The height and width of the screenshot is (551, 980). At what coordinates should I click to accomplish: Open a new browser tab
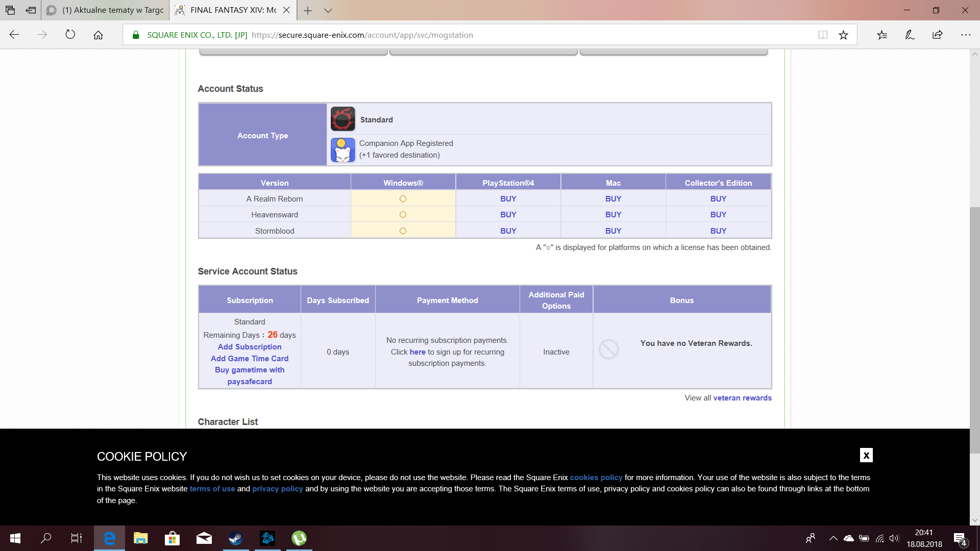tap(308, 10)
